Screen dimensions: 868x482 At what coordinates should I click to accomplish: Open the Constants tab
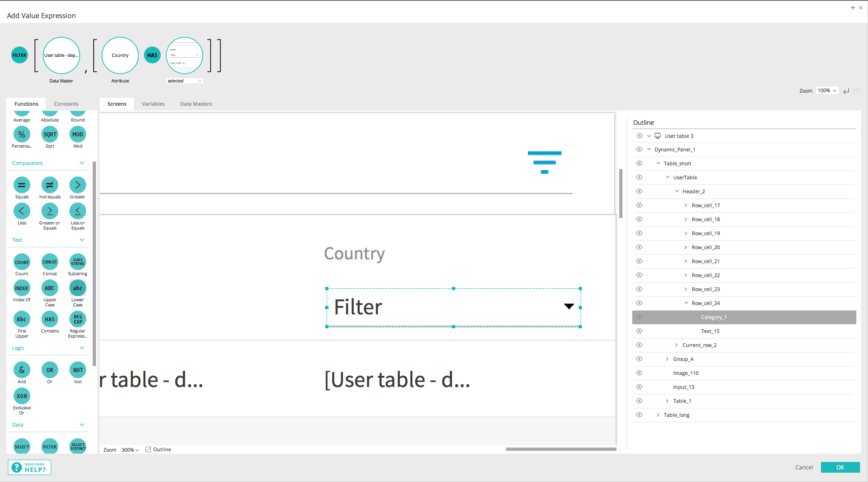66,104
